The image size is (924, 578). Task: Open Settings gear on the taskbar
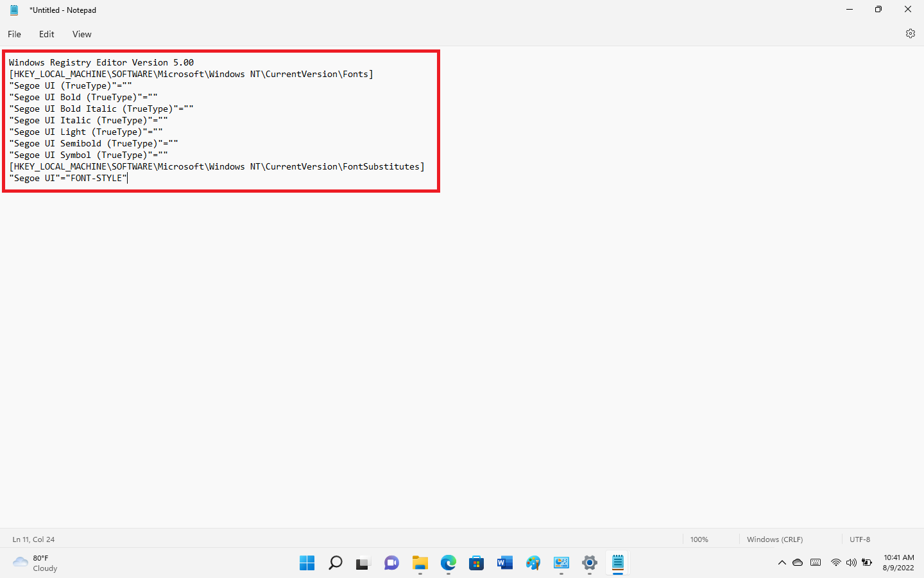point(590,563)
